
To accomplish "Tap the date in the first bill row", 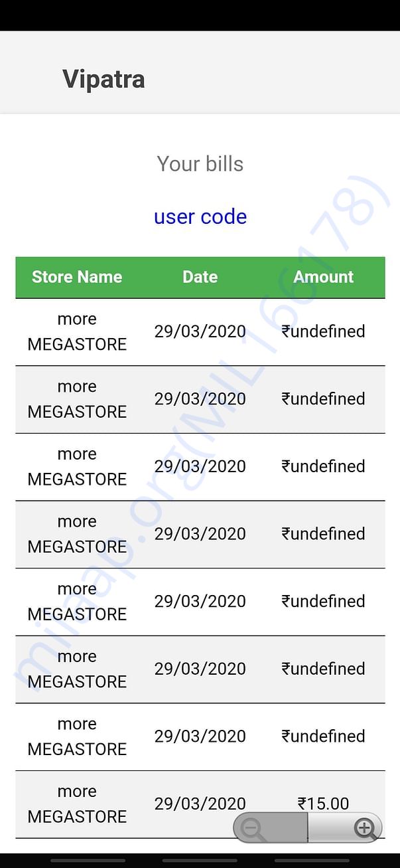I will [200, 331].
